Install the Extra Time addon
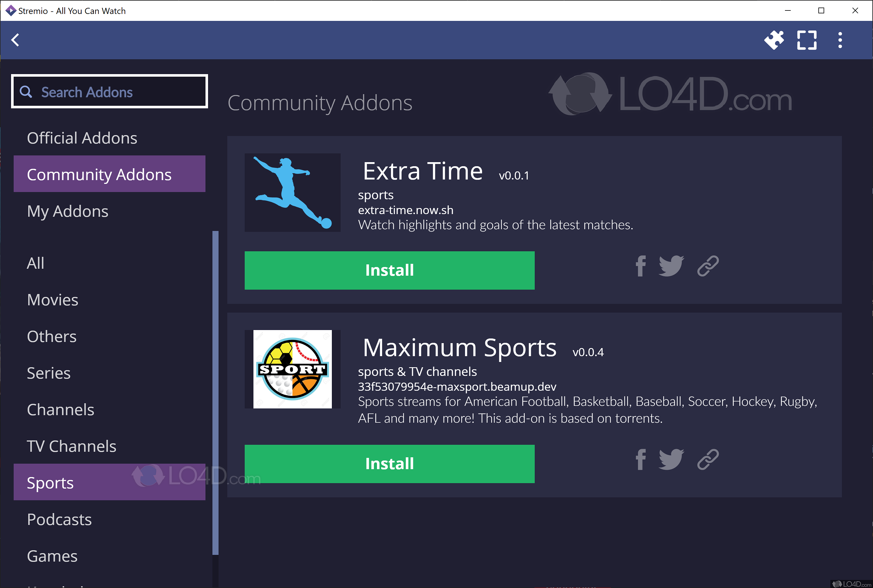 coord(389,270)
